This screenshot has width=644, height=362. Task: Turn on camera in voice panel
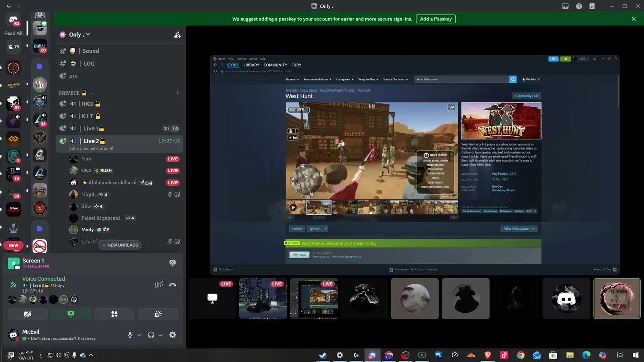pyautogui.click(x=27, y=314)
